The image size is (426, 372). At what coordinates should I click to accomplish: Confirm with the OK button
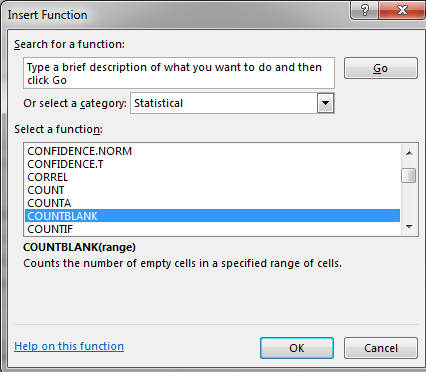click(x=297, y=348)
